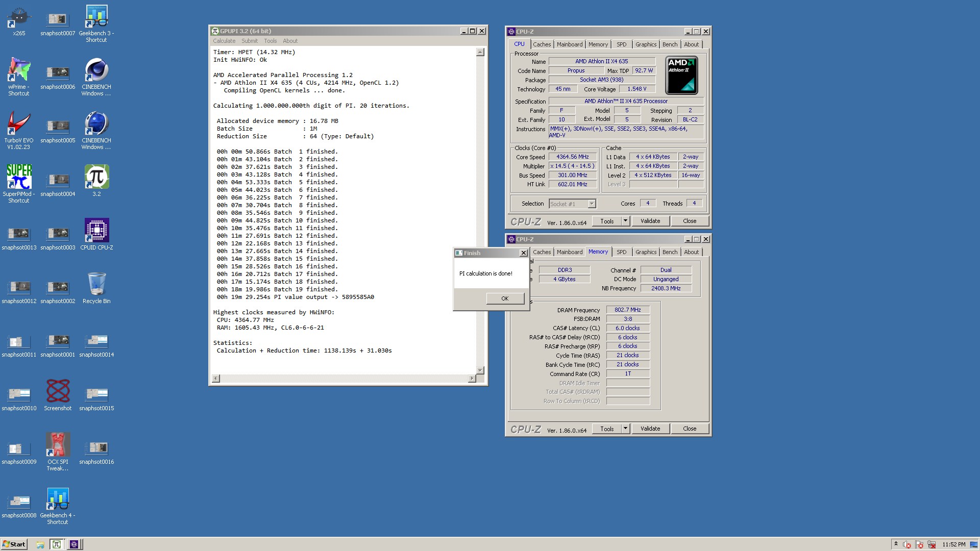The height and width of the screenshot is (551, 980).
Task: Click the Core Speed value field
Action: click(x=572, y=157)
